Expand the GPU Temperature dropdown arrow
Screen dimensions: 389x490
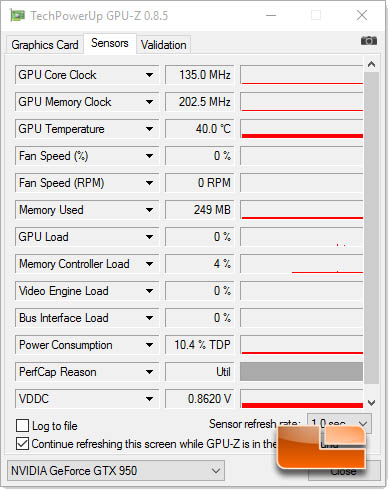149,129
